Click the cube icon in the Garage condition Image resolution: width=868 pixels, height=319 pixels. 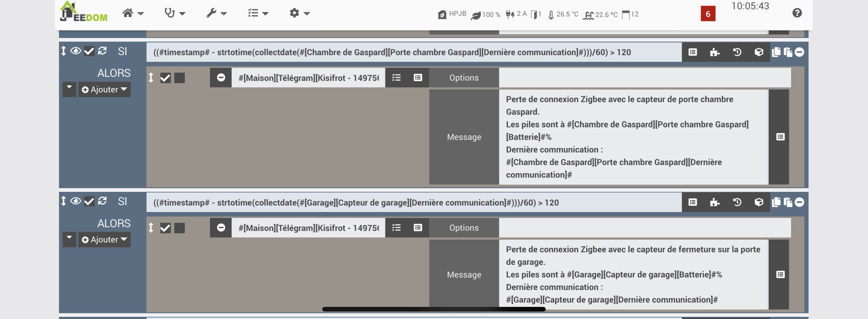(759, 202)
